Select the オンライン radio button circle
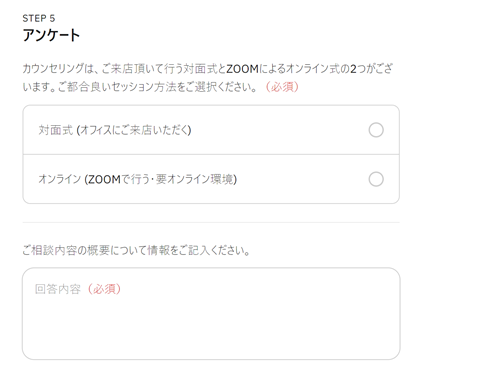 tap(376, 179)
